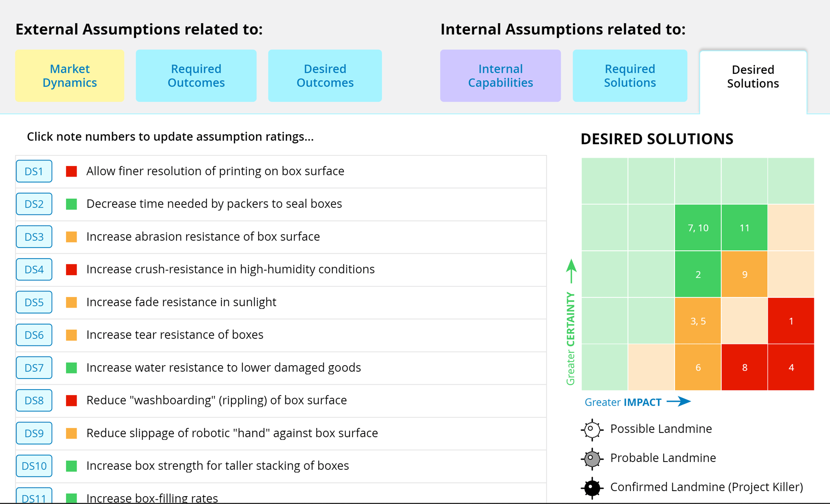This screenshot has width=830, height=504.
Task: Click the DS8 note number button
Action: tap(34, 401)
